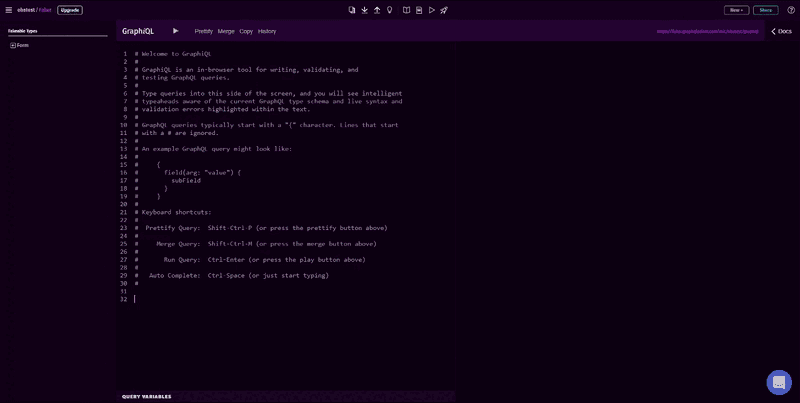Click the database icon

tap(419, 10)
